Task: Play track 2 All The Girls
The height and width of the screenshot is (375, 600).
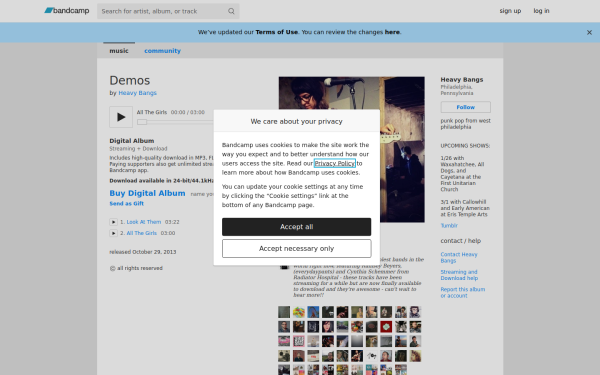Action: pyautogui.click(x=113, y=233)
